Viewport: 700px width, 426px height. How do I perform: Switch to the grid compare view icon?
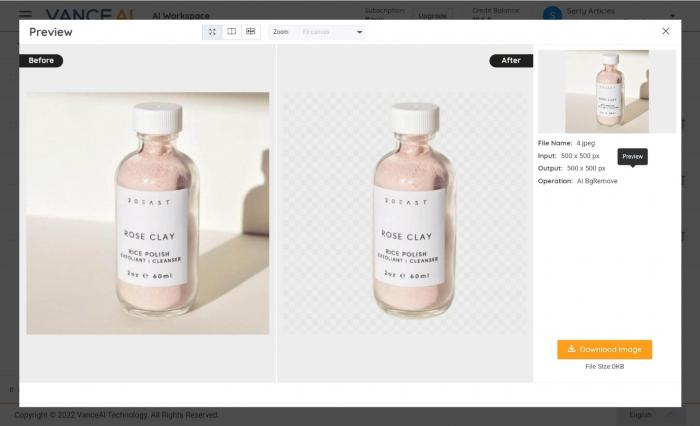(x=251, y=32)
